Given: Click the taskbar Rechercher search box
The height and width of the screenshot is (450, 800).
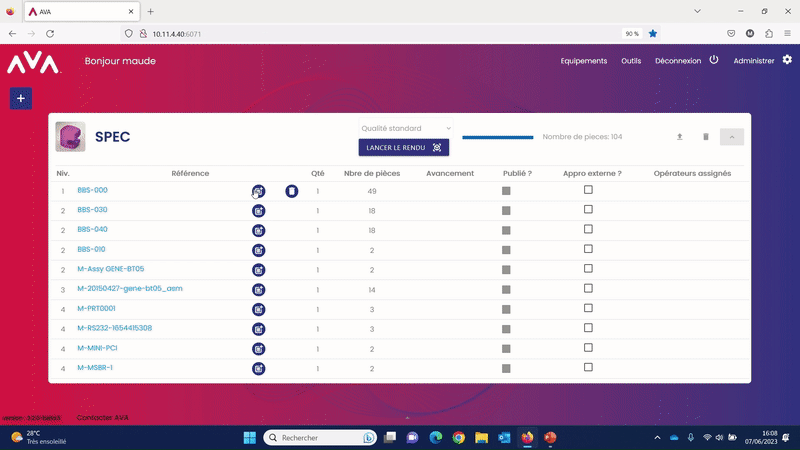Looking at the screenshot, I should (x=320, y=437).
